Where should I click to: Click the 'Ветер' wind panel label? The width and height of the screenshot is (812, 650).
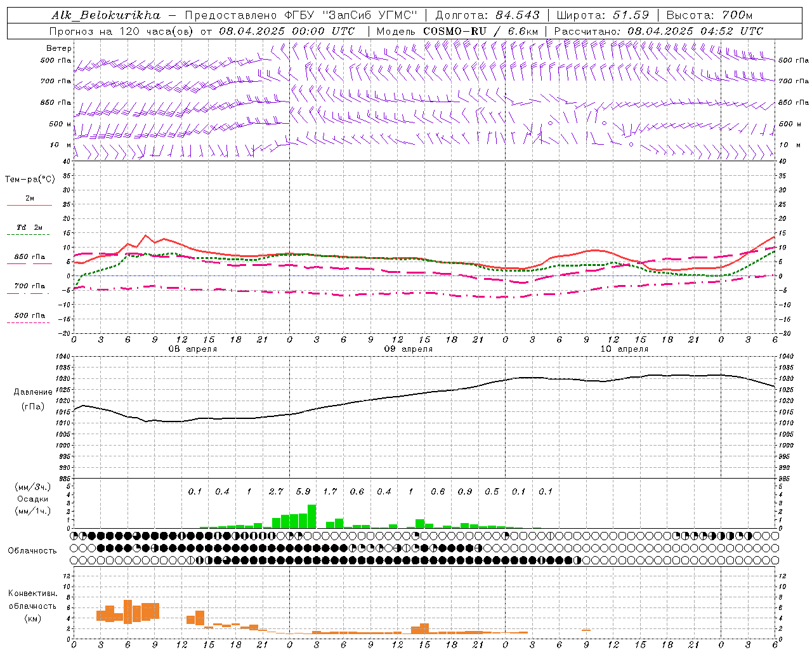point(59,48)
